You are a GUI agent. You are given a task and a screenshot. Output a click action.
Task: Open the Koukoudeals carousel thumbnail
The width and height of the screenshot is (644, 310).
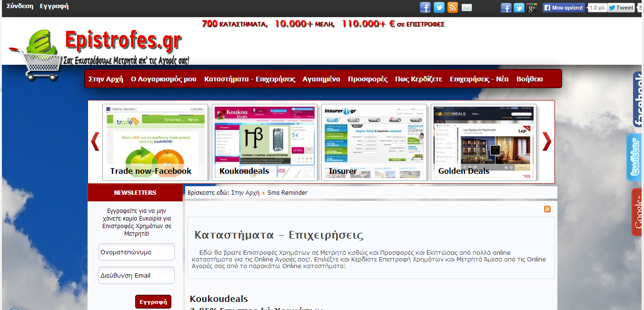tap(265, 142)
